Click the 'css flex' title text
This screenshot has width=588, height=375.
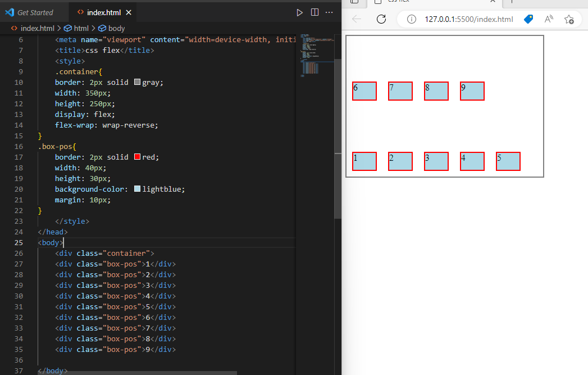(103, 50)
